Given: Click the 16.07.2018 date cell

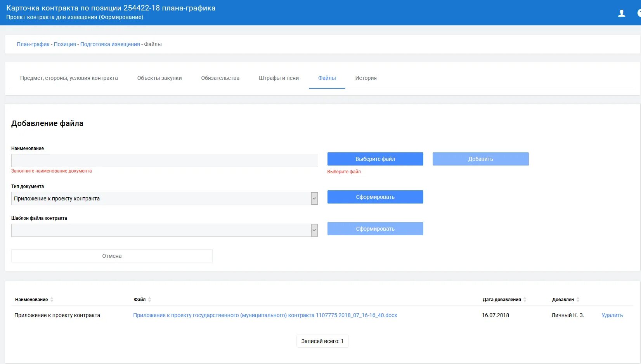Looking at the screenshot, I should coord(495,315).
